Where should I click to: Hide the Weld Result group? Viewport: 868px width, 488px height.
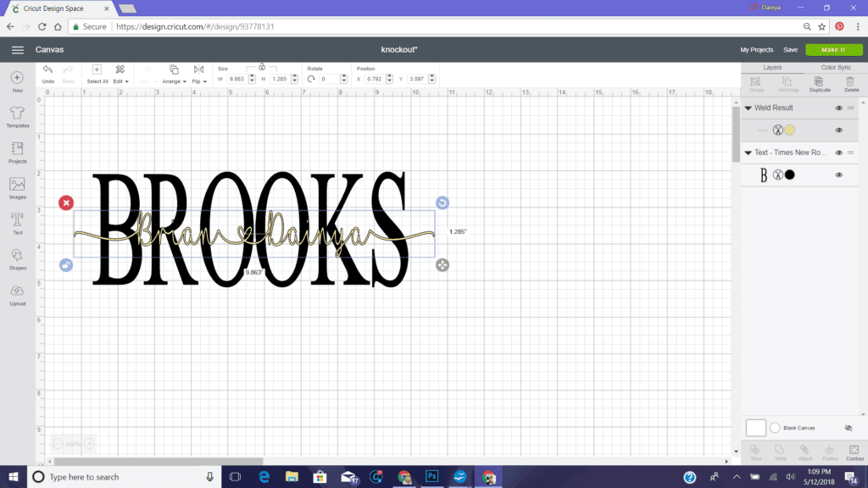point(838,108)
